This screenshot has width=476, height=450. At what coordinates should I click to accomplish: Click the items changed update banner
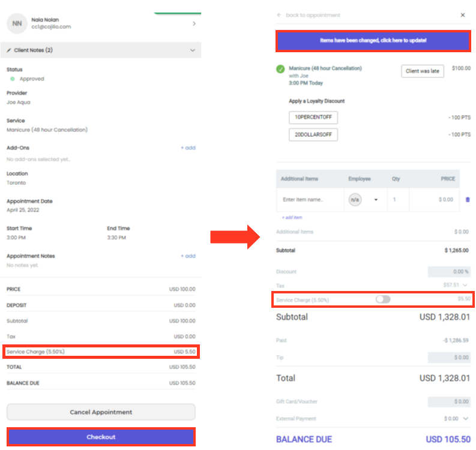point(373,41)
